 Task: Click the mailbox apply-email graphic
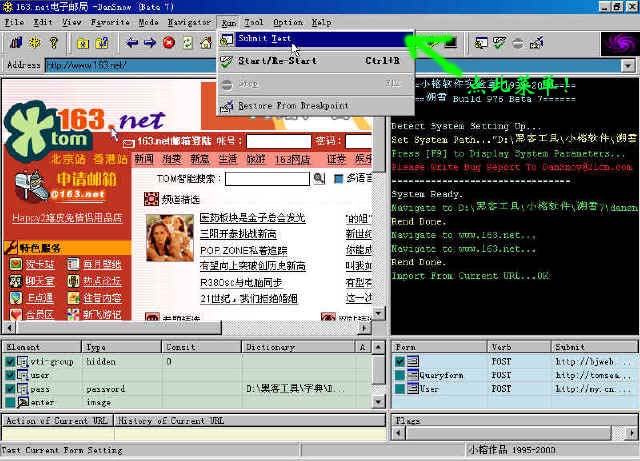pos(31,186)
